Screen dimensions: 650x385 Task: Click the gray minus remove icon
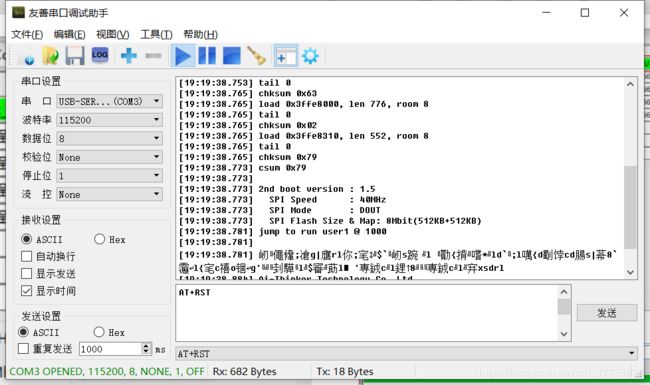tap(153, 56)
